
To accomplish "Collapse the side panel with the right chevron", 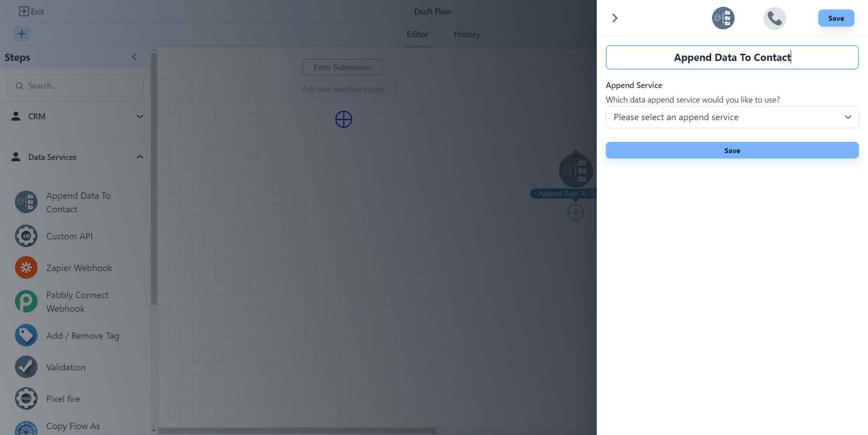I will click(615, 18).
